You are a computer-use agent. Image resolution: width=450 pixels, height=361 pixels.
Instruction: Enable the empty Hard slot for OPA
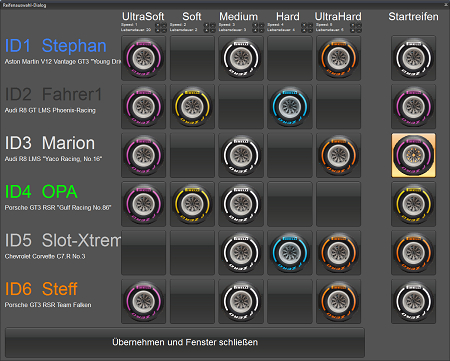pos(290,204)
